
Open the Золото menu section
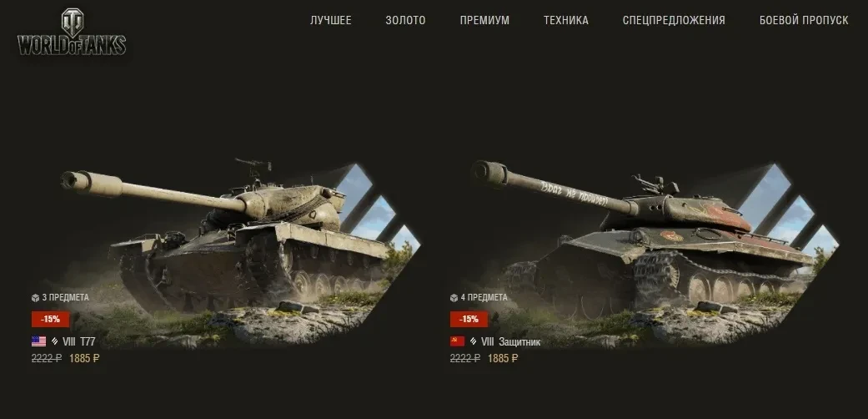(x=405, y=20)
